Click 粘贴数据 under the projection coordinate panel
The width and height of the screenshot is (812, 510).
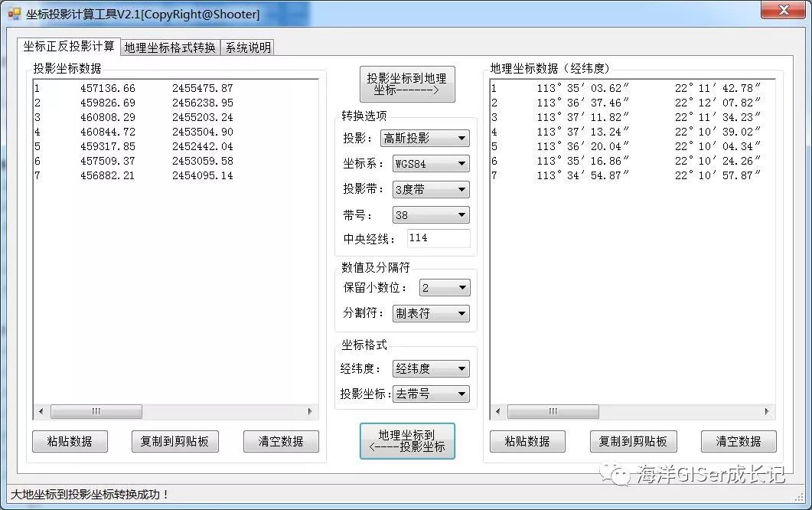pyautogui.click(x=70, y=441)
